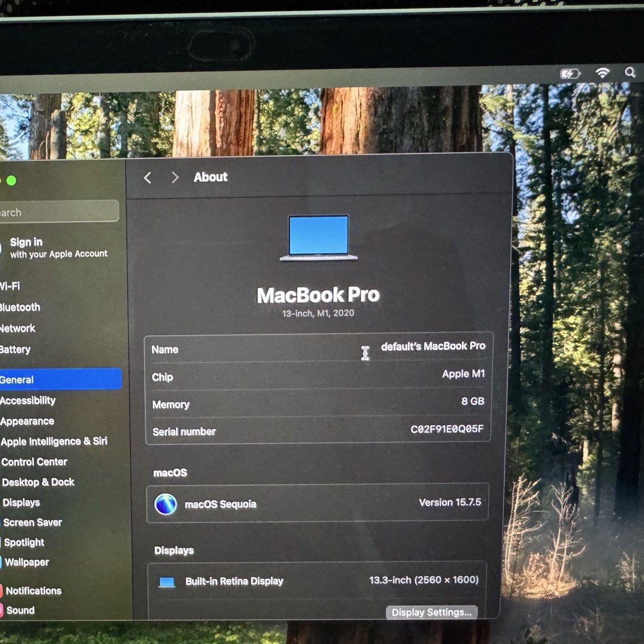644x644 pixels.
Task: Open Wallpaper settings in sidebar
Action: 26,562
